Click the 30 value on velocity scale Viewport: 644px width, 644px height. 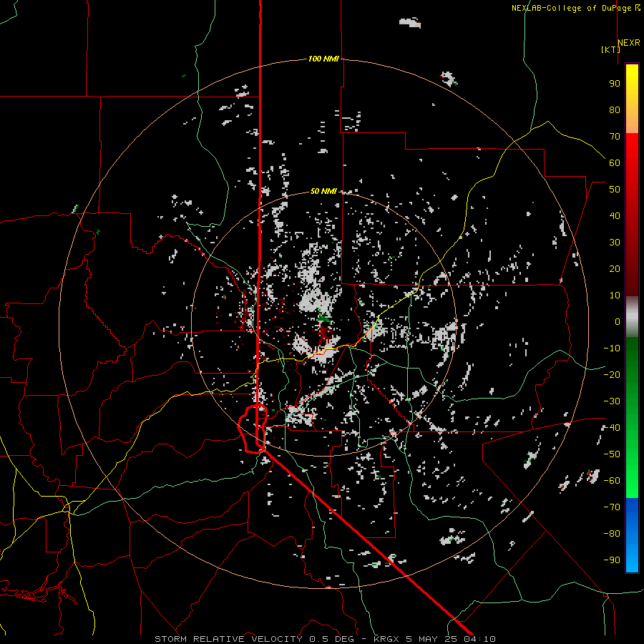click(x=615, y=243)
